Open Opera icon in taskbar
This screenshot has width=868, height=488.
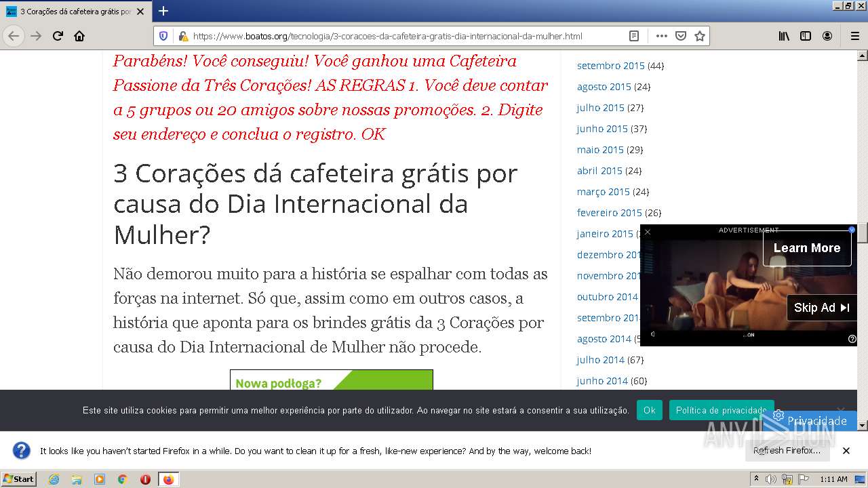(x=145, y=479)
